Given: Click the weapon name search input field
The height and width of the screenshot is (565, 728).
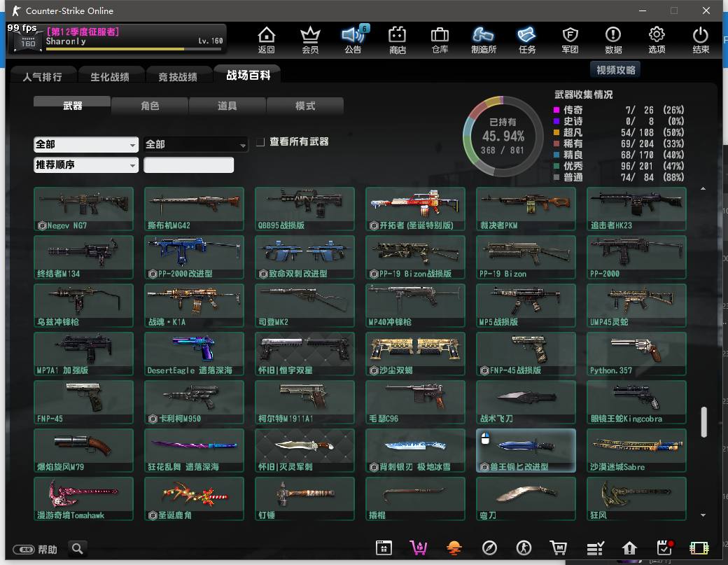Looking at the screenshot, I should 189,165.
